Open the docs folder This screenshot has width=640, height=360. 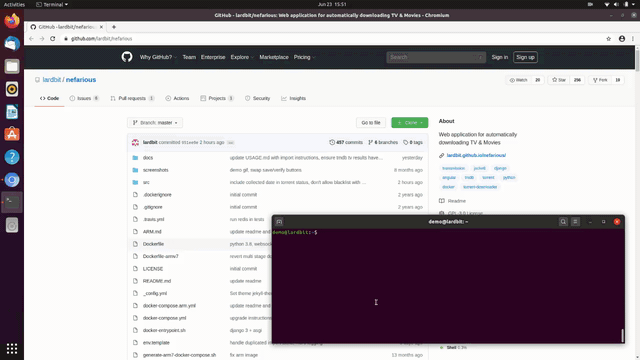[148, 158]
